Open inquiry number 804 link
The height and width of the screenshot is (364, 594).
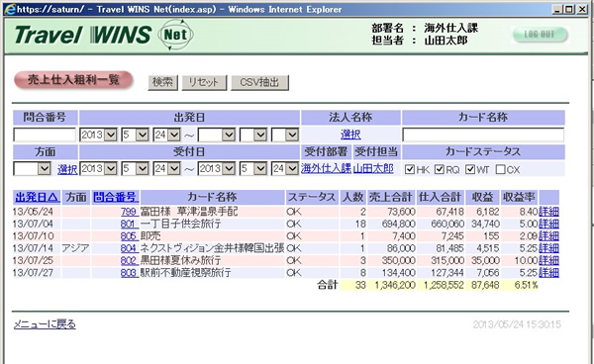(129, 248)
